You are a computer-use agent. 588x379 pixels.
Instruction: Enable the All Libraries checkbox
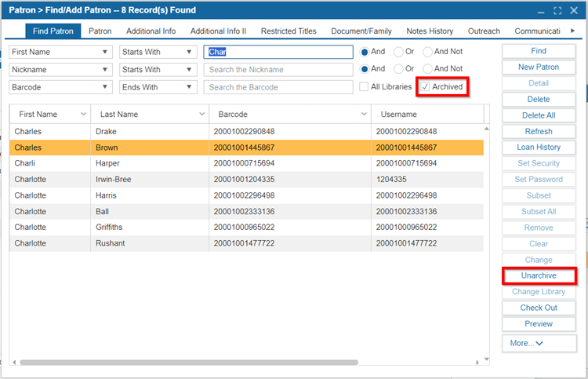click(x=363, y=86)
